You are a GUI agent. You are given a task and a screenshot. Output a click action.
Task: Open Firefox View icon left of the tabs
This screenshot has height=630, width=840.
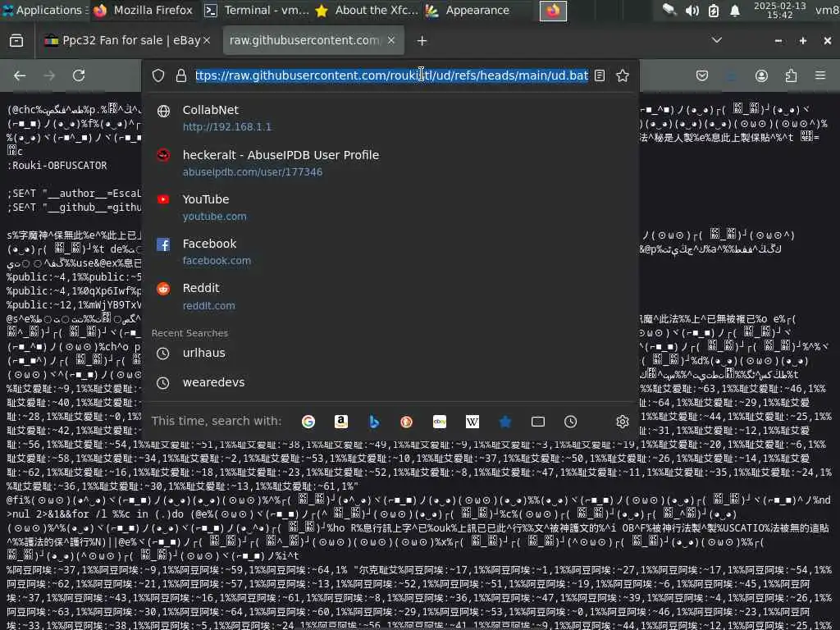(16, 41)
